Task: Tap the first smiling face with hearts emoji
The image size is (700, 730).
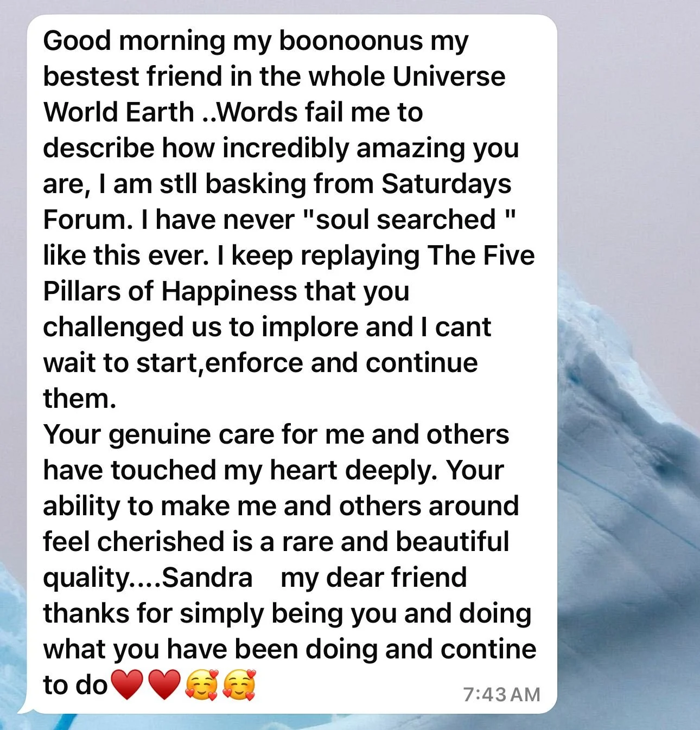Action: (x=201, y=684)
